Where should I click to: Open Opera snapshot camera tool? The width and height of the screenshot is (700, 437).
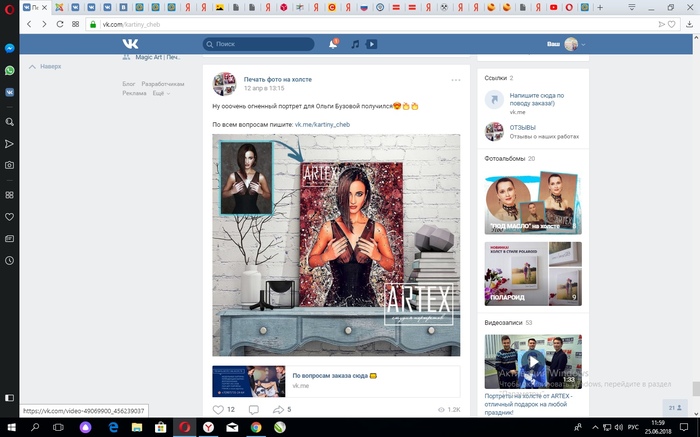(x=9, y=164)
